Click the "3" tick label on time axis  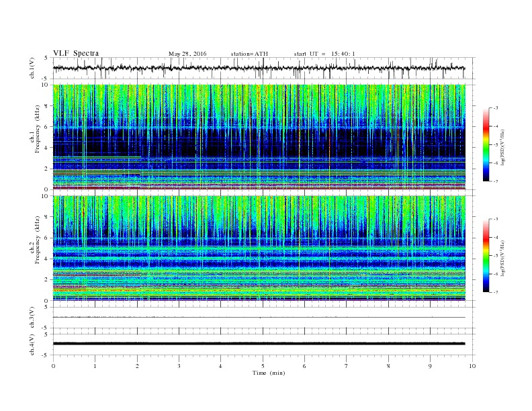click(x=179, y=366)
